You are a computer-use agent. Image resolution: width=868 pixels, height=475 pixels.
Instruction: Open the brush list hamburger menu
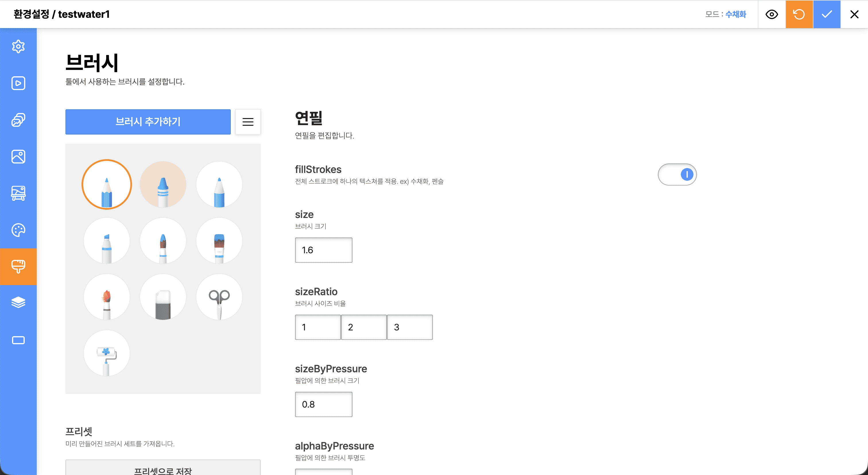(x=248, y=122)
